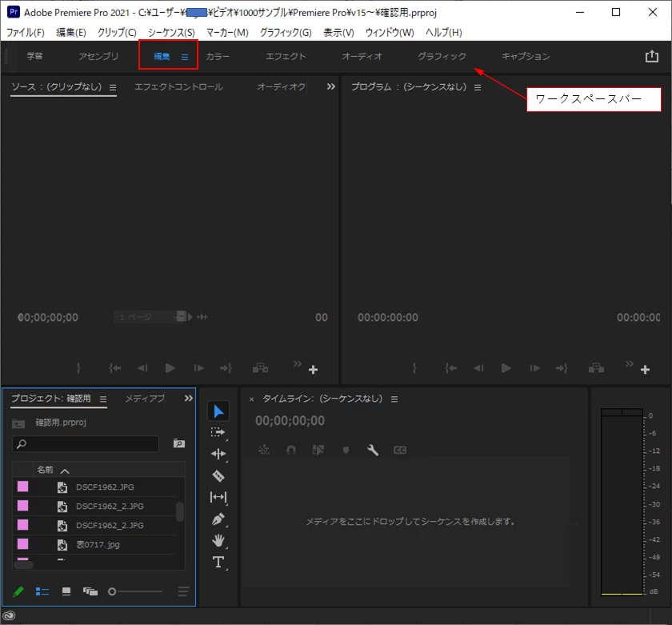Switch to カラー workspace
Screen dimensions: 672x625
coord(218,56)
